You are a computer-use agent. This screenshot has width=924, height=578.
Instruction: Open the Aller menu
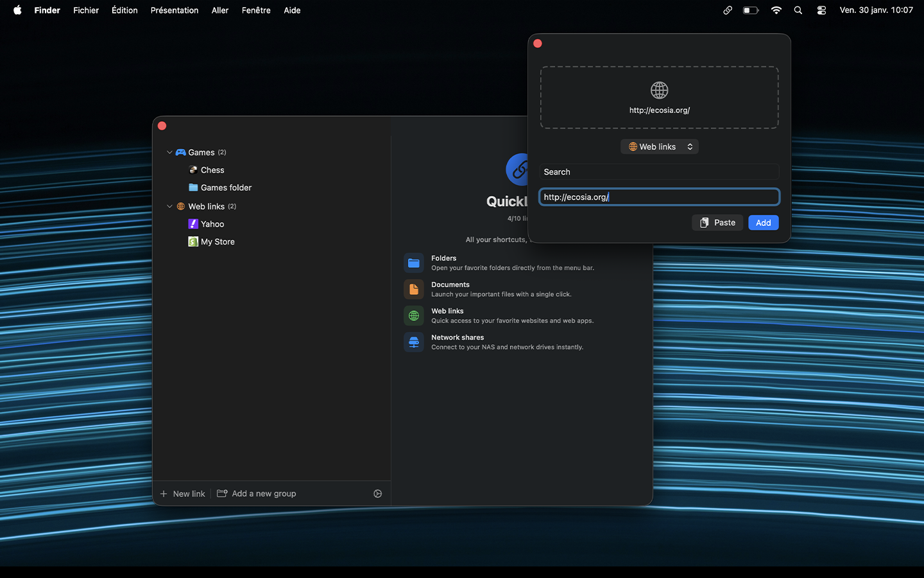tap(220, 10)
